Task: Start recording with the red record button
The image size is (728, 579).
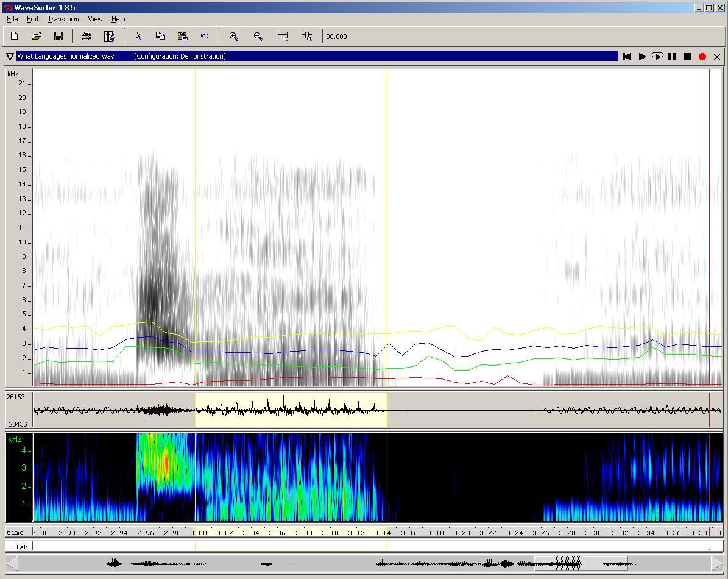Action: point(702,57)
